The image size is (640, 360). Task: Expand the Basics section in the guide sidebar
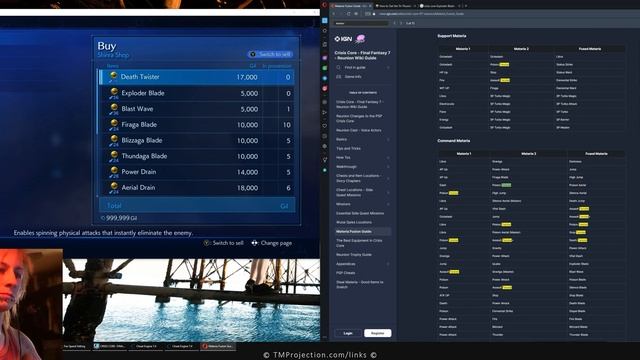pos(388,140)
